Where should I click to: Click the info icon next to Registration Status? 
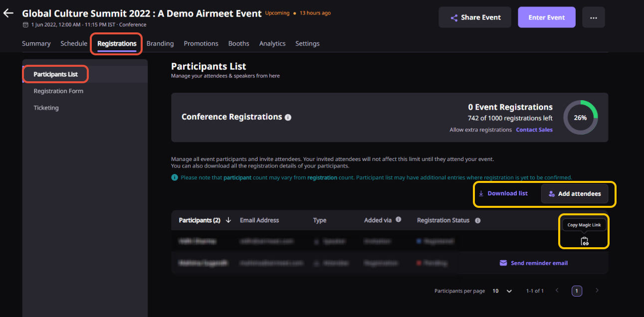coord(478,220)
